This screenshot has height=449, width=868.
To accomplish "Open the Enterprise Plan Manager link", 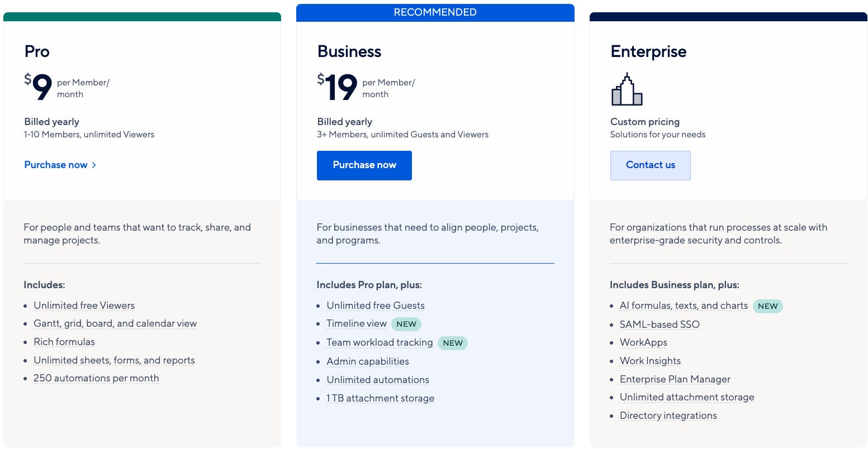I will pos(675,379).
